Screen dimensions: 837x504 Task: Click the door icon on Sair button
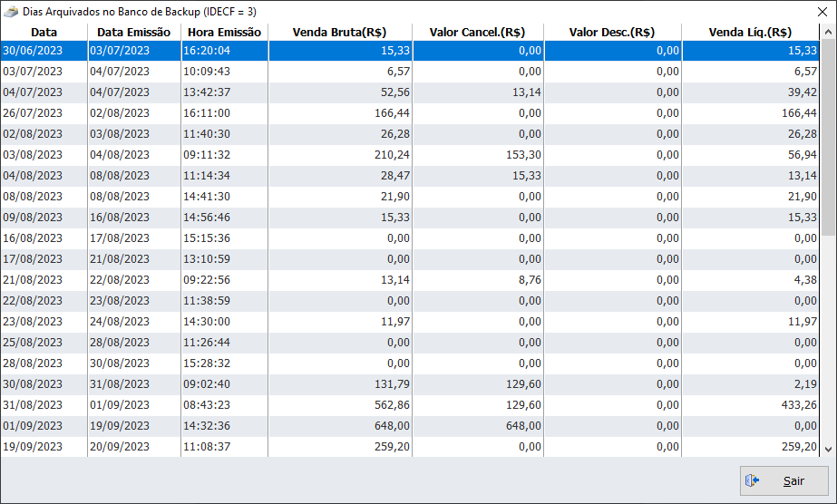pyautogui.click(x=752, y=481)
